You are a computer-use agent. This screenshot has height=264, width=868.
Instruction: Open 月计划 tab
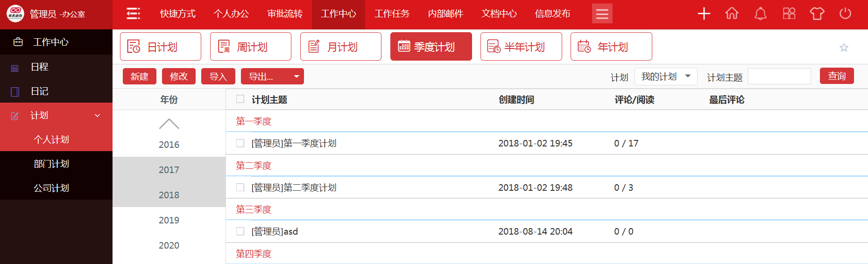click(341, 47)
